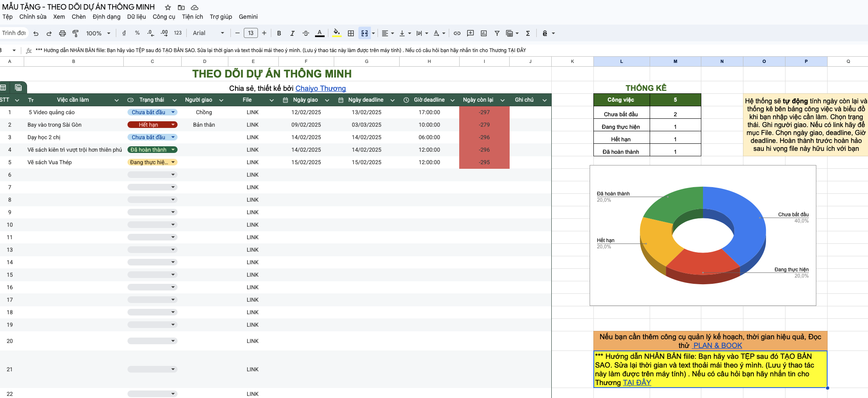Click the Undo arrow icon
The width and height of the screenshot is (868, 398).
tap(36, 33)
